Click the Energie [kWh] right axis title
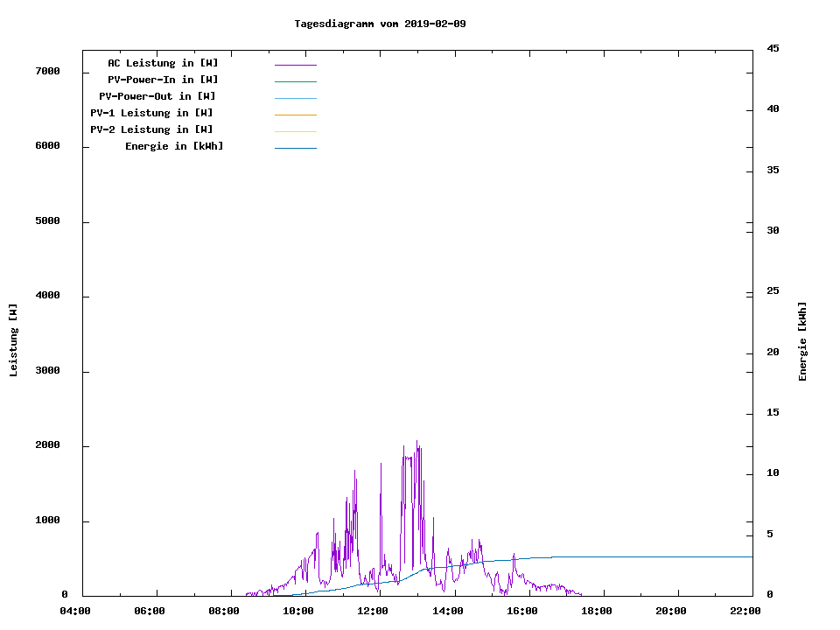840x630 pixels. (x=802, y=341)
